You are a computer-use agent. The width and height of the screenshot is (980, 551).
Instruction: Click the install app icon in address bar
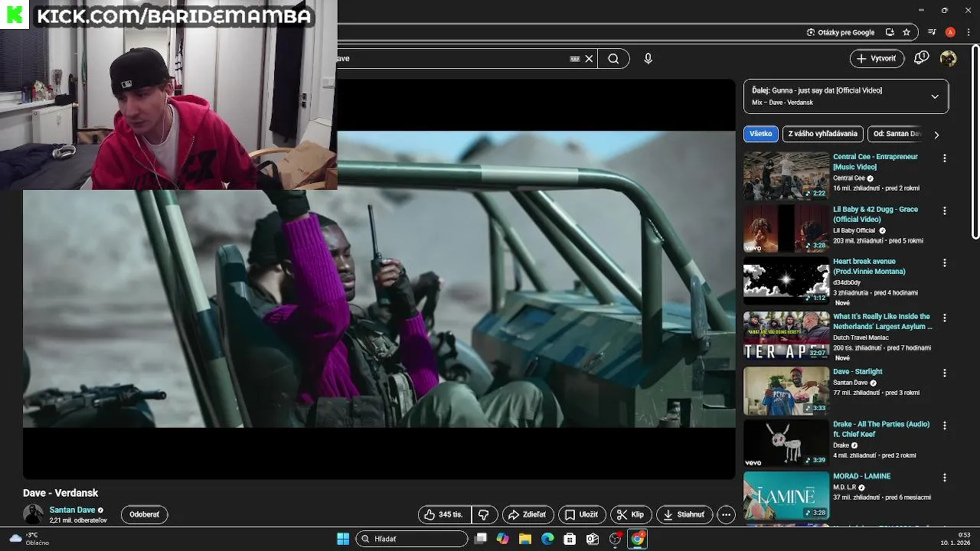pos(890,32)
